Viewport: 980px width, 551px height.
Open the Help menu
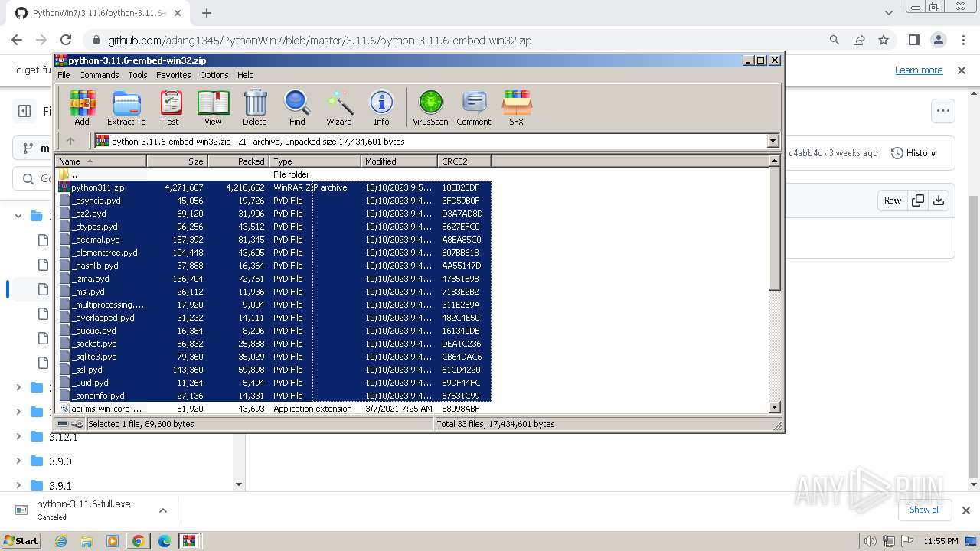[x=245, y=75]
